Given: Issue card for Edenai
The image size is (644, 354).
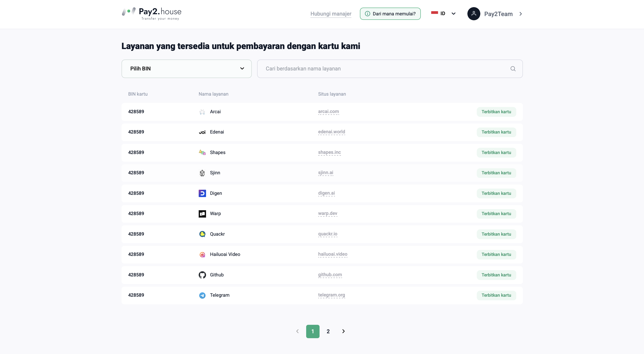Looking at the screenshot, I should click(496, 132).
